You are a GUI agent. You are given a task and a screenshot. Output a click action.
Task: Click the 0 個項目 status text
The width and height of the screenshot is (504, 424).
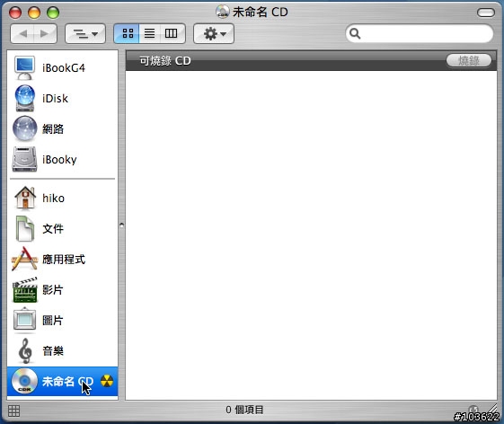[x=244, y=410]
